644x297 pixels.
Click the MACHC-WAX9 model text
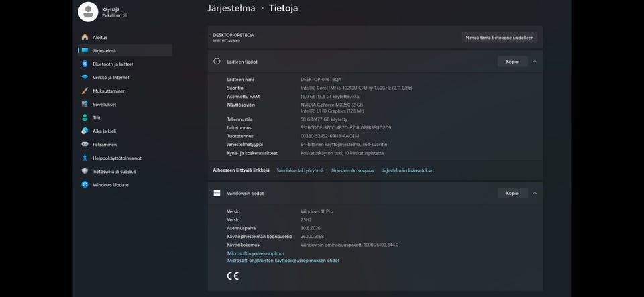[x=226, y=41]
